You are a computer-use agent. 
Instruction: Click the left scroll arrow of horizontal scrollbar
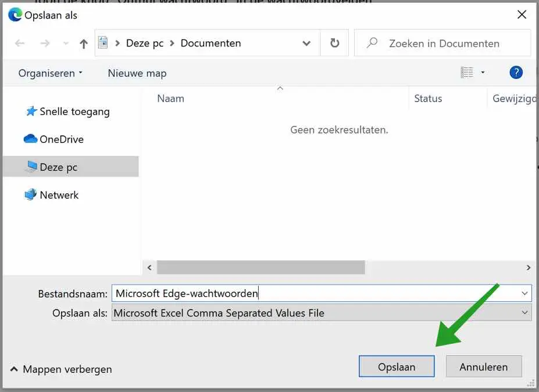149,267
